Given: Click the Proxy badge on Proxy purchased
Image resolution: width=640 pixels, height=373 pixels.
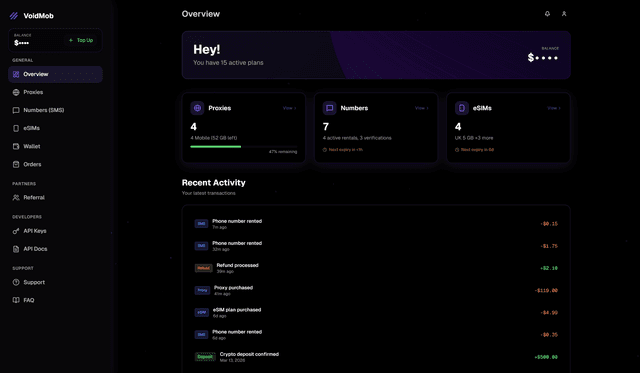Looking at the screenshot, I should tap(202, 290).
